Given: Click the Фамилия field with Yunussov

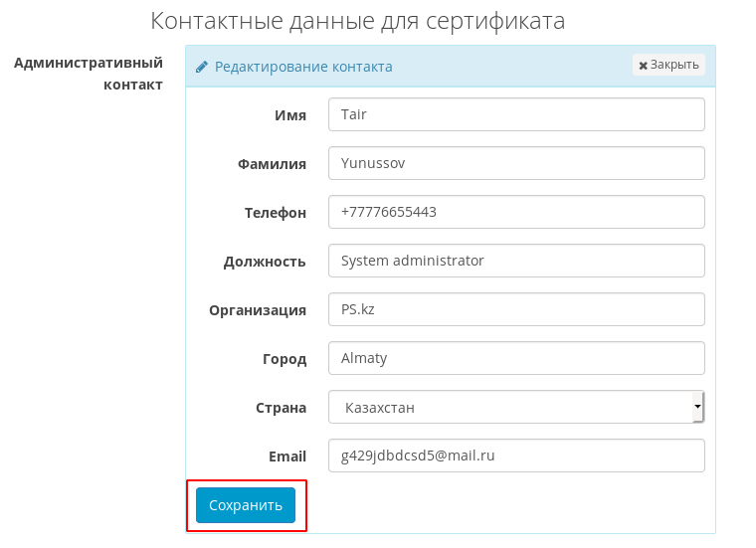Looking at the screenshot, I should 516,163.
